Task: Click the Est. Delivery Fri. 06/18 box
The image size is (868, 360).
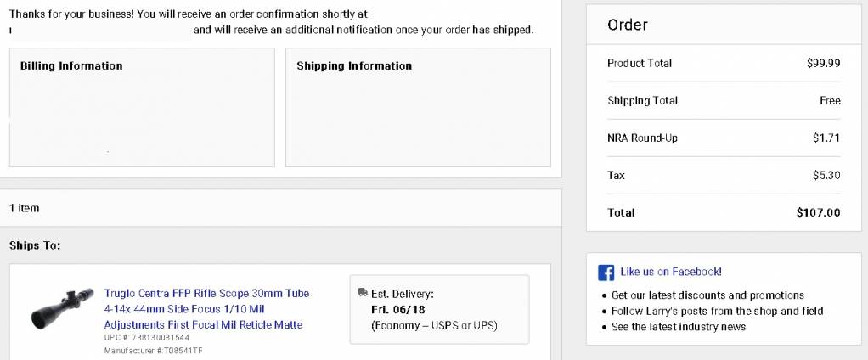Action: [440, 309]
